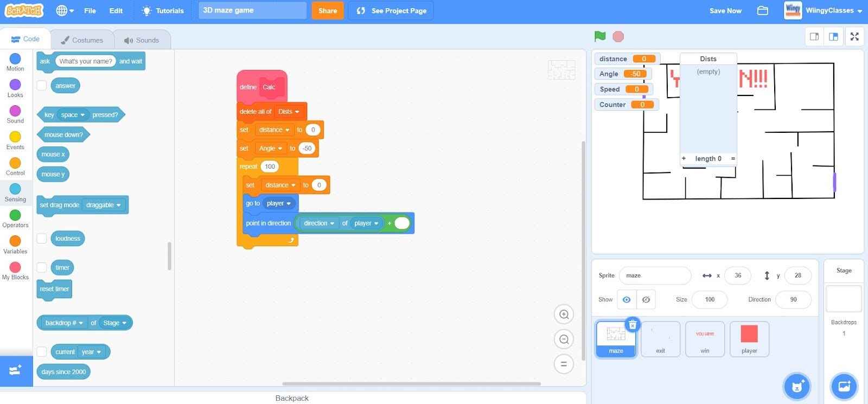Click the block palette vertical scrollbar
The image size is (868, 404).
(x=169, y=256)
